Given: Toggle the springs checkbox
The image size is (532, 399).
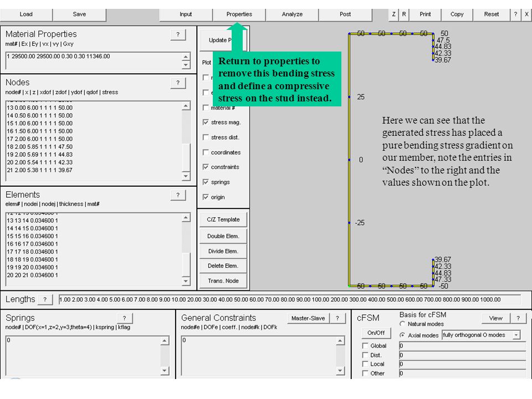Looking at the screenshot, I should (206, 182).
